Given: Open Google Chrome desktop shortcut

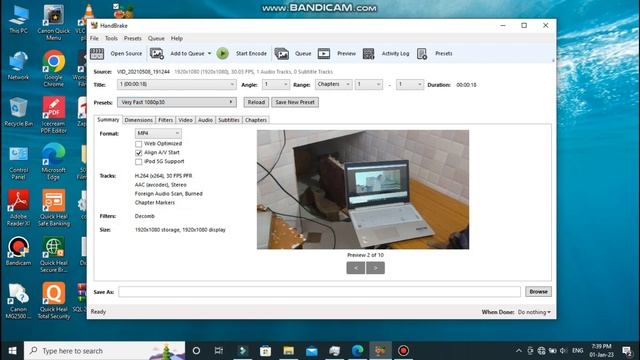Looking at the screenshot, I should pyautogui.click(x=53, y=68).
